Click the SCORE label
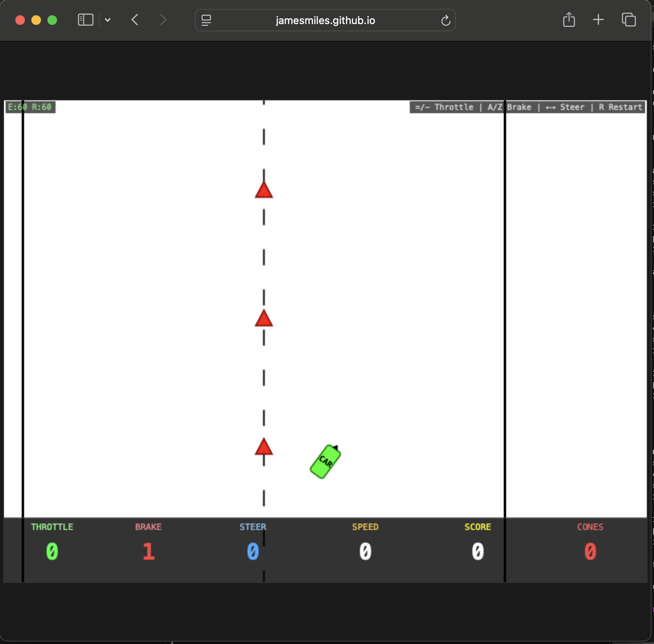 tap(478, 527)
